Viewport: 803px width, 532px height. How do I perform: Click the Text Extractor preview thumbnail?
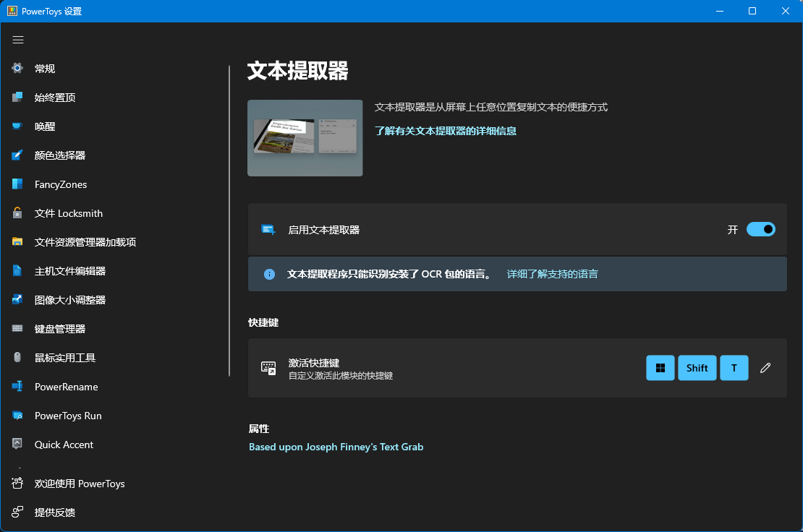click(305, 138)
